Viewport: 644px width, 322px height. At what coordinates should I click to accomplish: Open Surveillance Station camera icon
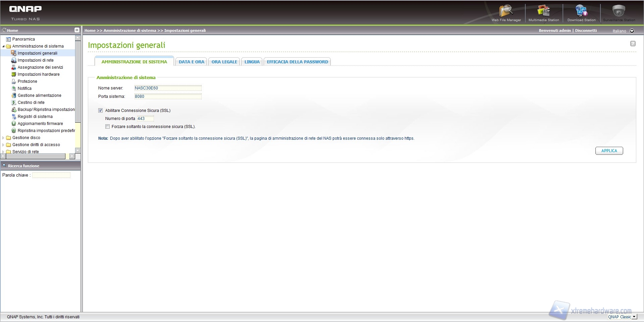click(x=619, y=12)
